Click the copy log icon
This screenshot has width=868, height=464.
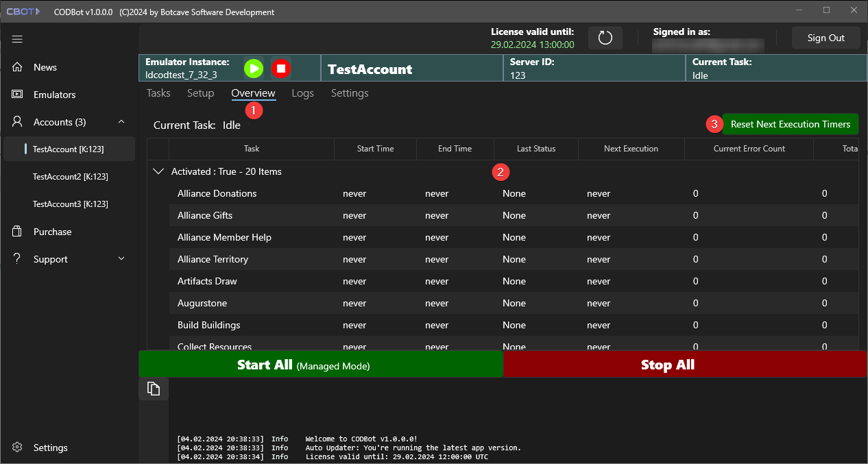[x=154, y=389]
